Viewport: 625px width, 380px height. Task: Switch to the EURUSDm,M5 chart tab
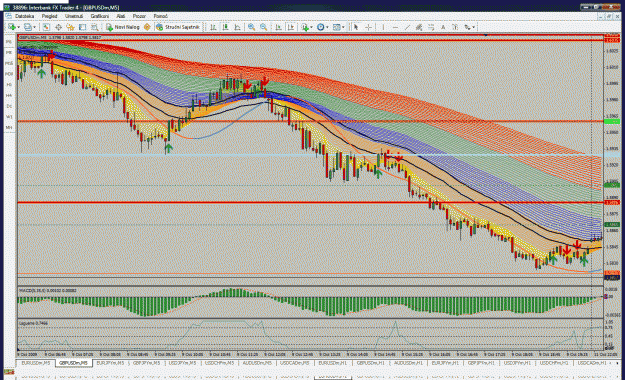36,363
